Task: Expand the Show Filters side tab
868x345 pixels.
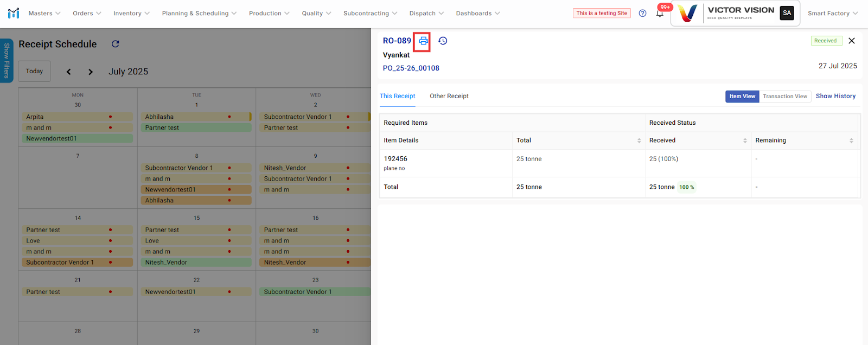Action: coord(7,60)
